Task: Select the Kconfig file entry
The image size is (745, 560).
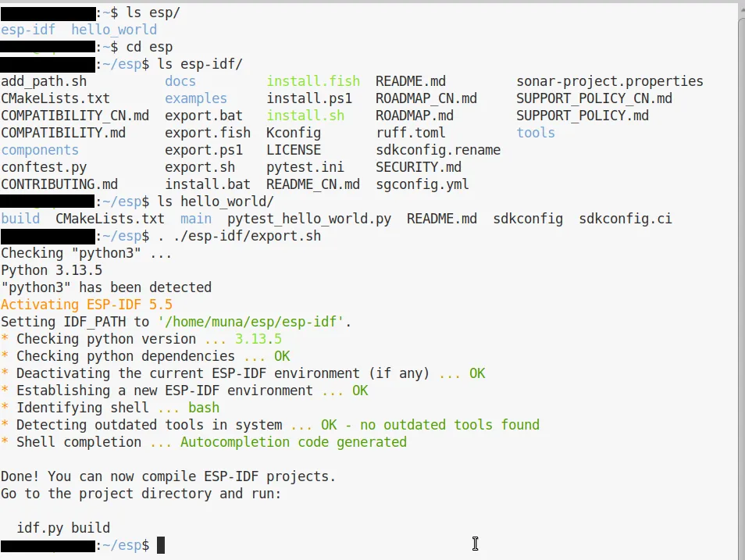Action: [x=294, y=133]
